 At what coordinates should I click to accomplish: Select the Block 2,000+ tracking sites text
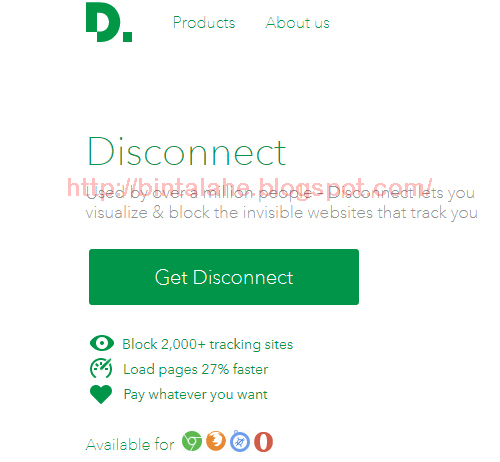(x=207, y=344)
